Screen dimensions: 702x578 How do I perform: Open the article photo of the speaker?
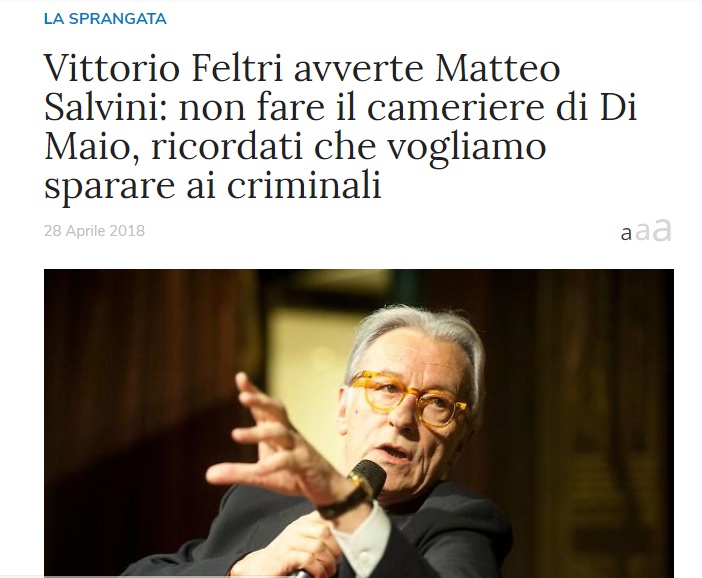click(359, 423)
